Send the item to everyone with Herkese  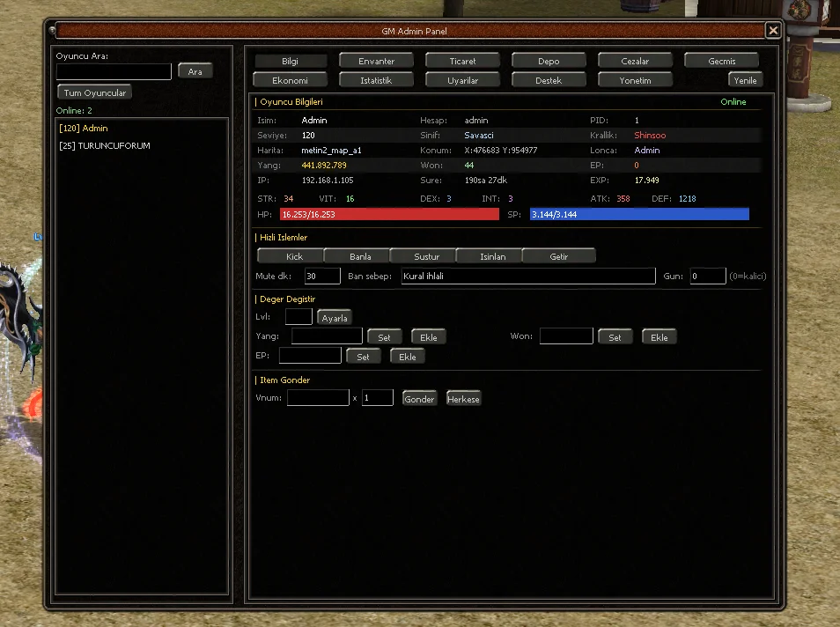(463, 399)
